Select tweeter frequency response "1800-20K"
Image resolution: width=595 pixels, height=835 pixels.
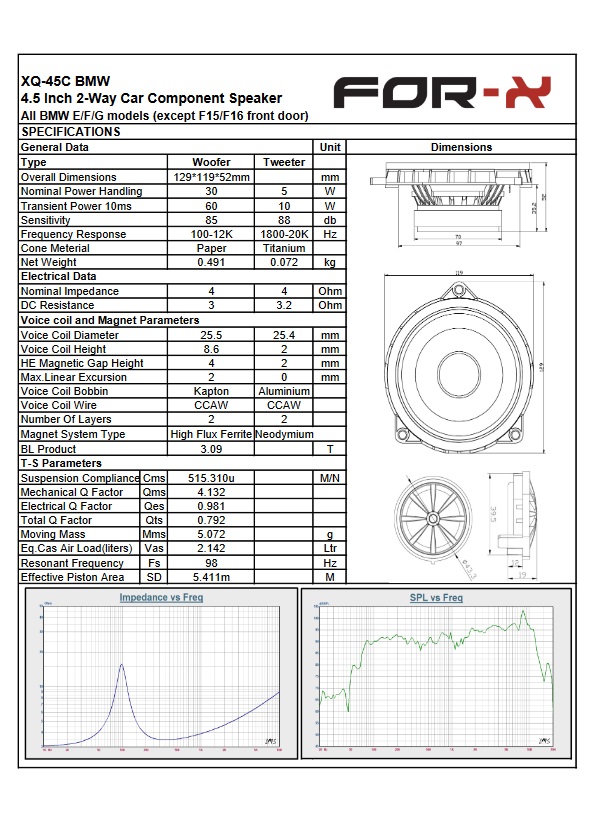284,234
